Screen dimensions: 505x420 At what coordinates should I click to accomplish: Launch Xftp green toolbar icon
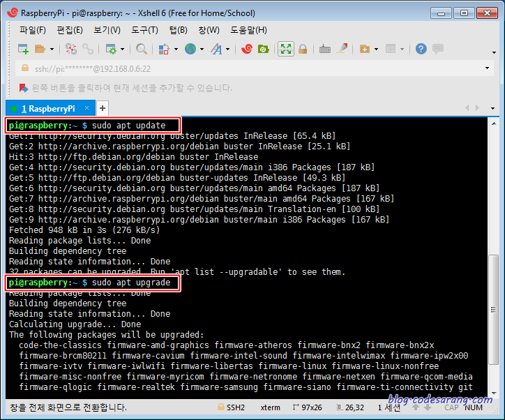pyautogui.click(x=264, y=49)
